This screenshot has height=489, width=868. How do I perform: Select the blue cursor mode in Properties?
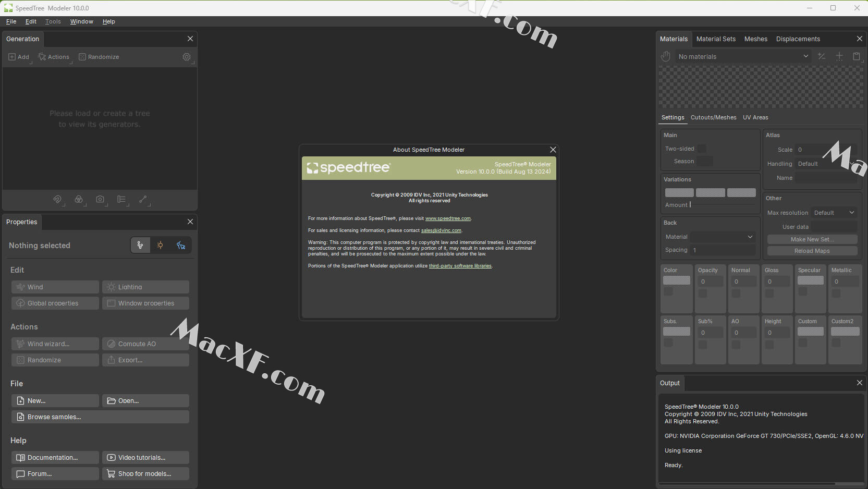181,245
